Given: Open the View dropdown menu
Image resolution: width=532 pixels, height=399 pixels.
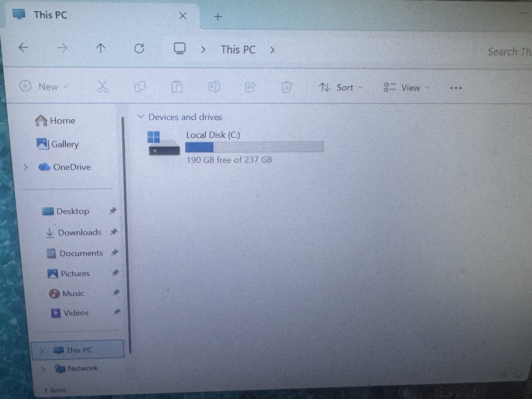Looking at the screenshot, I should pyautogui.click(x=406, y=88).
